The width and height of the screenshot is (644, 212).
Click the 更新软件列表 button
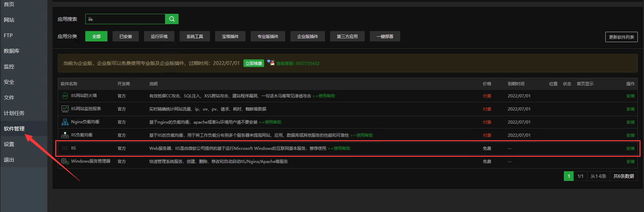click(x=622, y=37)
